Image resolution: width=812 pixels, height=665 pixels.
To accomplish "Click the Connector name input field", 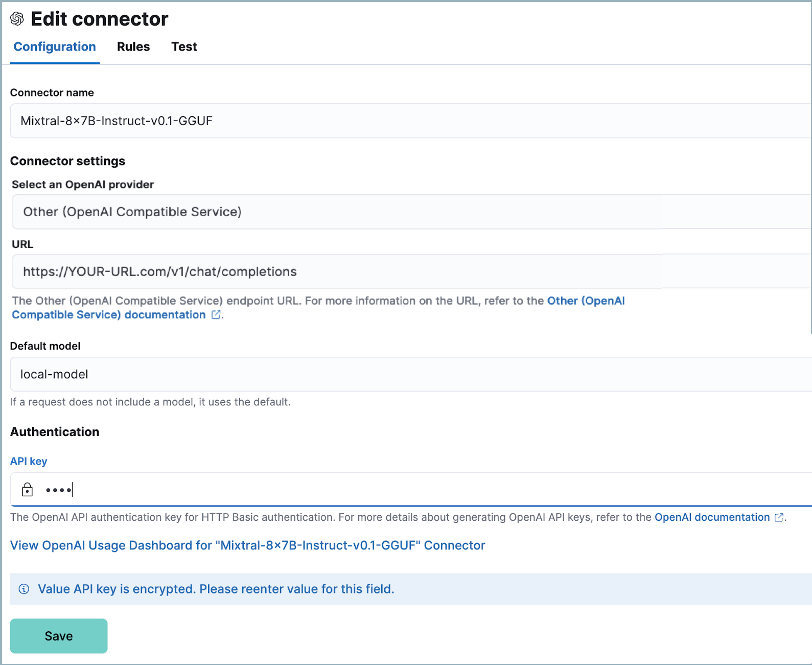I will coord(409,121).
